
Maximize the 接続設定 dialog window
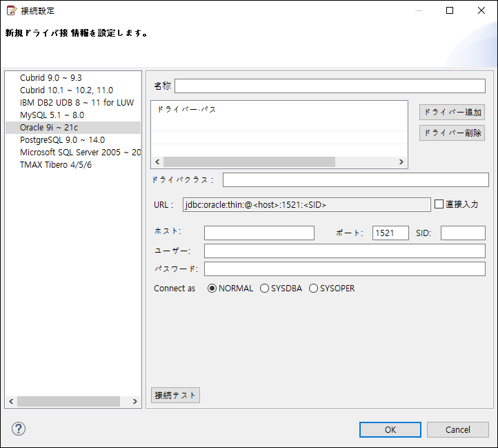(450, 10)
